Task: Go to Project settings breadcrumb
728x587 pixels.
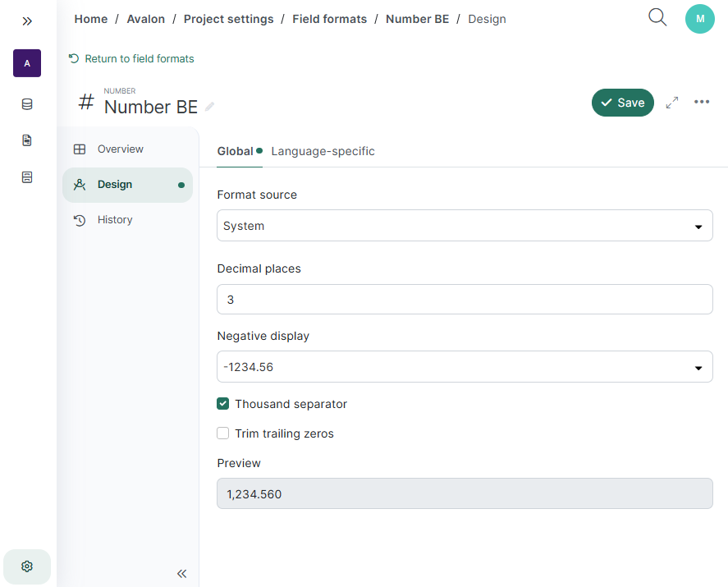Action: [228, 19]
